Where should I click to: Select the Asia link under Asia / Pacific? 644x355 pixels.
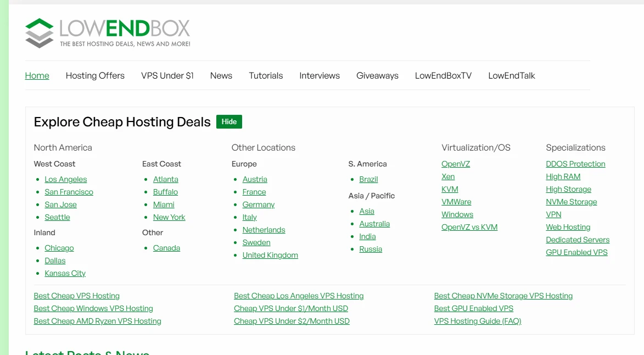tap(367, 211)
